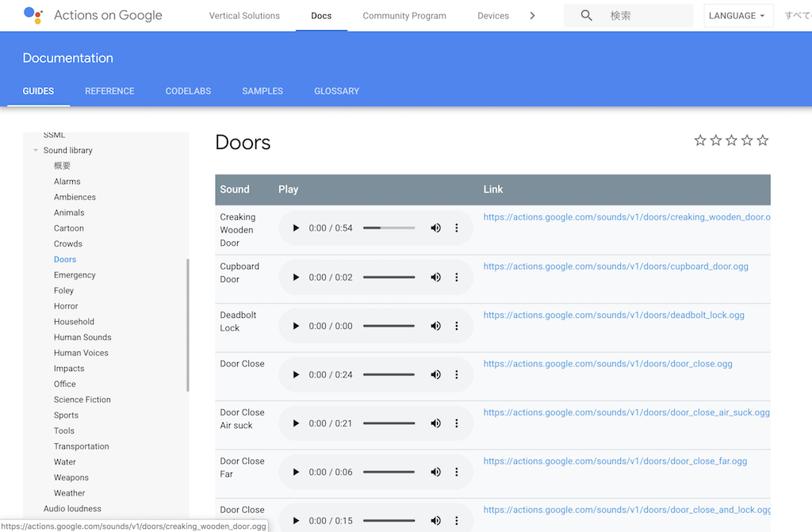812x532 pixels.
Task: Play the Creaking Wooden Door sound
Action: click(x=296, y=228)
